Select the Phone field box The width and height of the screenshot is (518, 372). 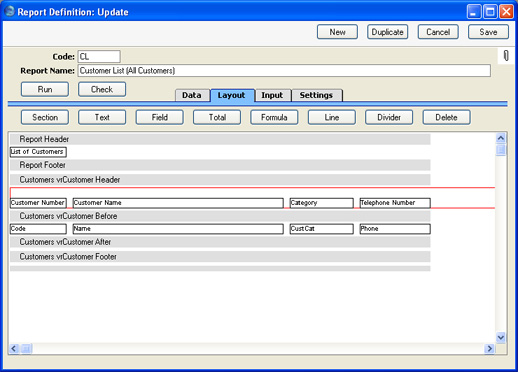(x=395, y=229)
